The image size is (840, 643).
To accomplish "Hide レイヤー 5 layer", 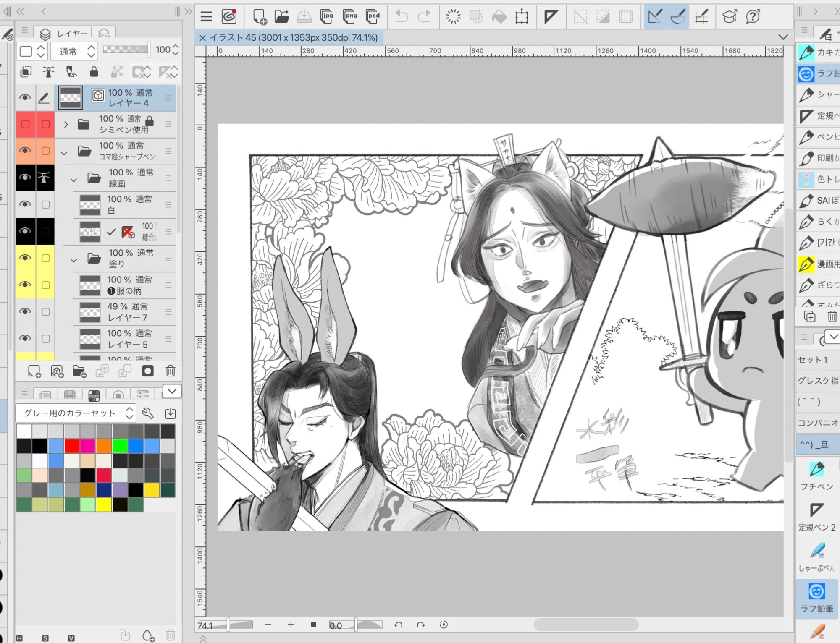I will tap(25, 339).
